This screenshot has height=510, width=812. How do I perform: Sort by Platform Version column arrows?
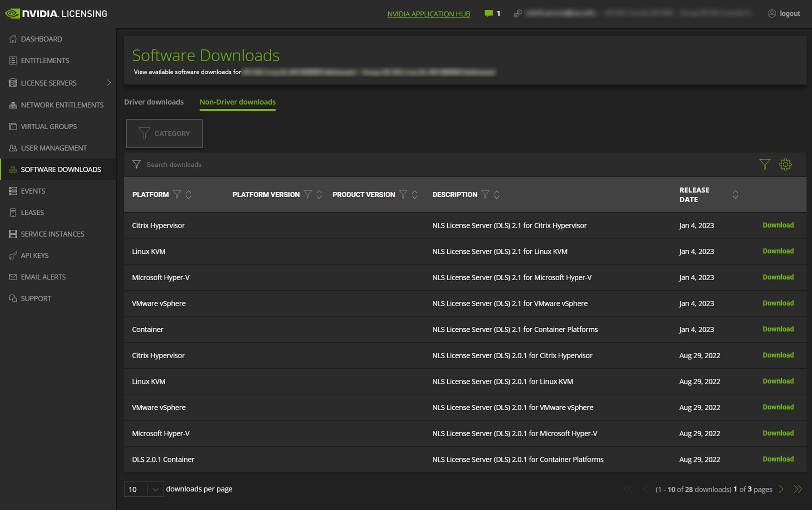click(x=319, y=194)
